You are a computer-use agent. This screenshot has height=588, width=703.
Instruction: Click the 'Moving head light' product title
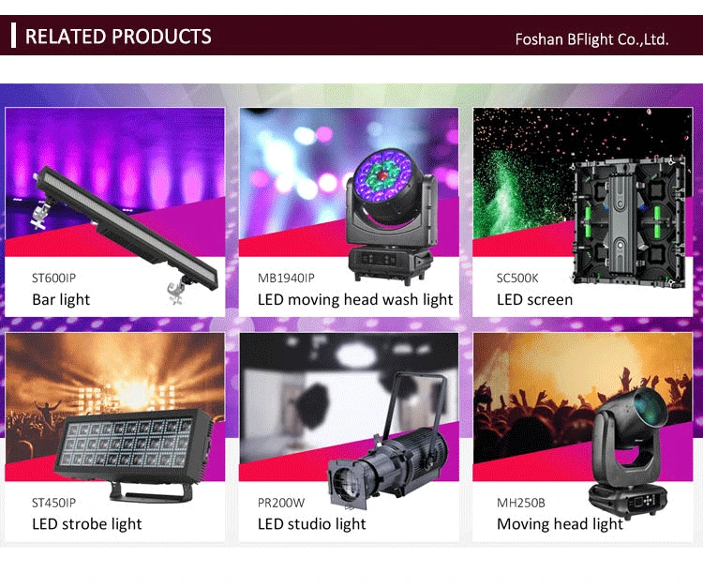560,524
